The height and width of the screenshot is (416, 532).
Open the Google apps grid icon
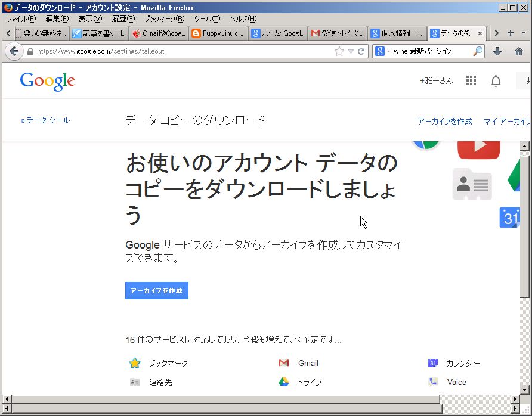pos(471,80)
